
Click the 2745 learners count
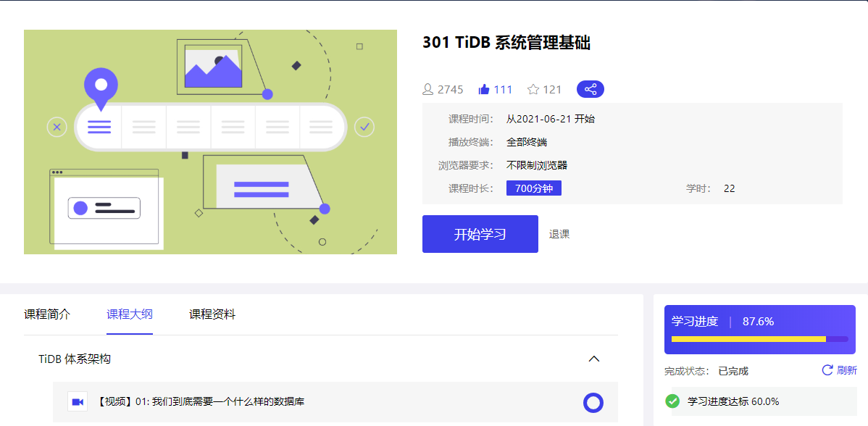tap(451, 90)
